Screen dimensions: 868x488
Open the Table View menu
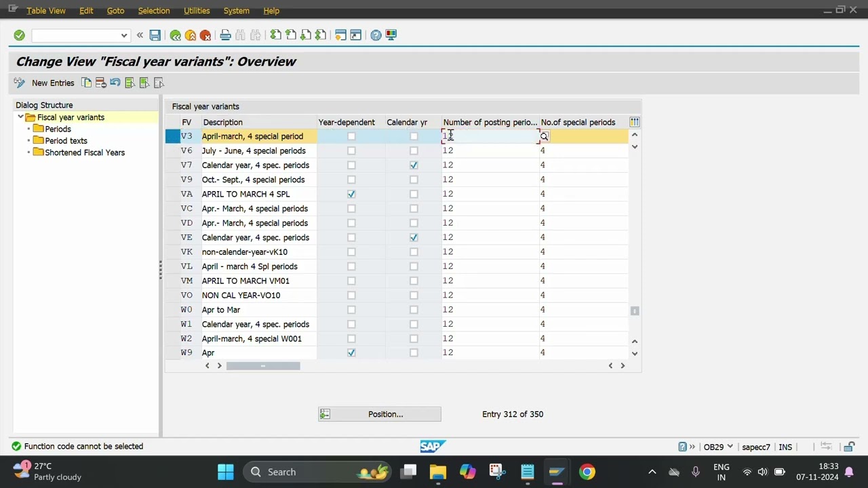tap(46, 11)
